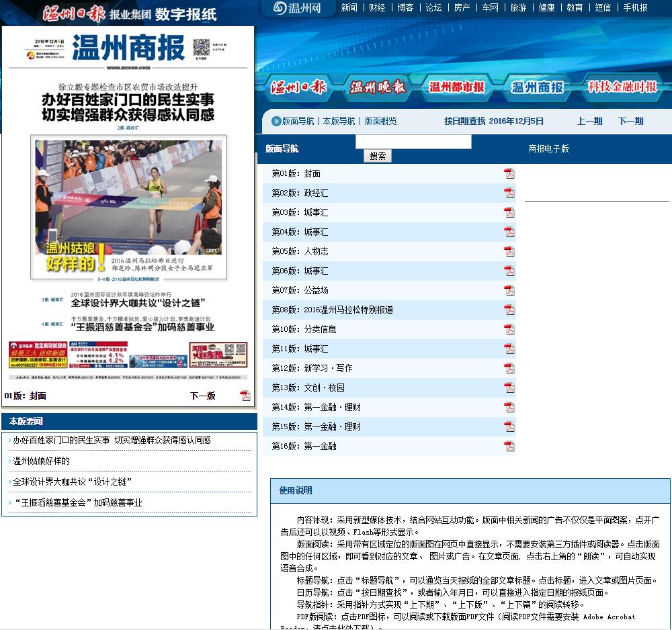Screen dimensions: 672x630
Task: Open PDF icon for 第12版 新学习·写作
Action: pos(509,368)
